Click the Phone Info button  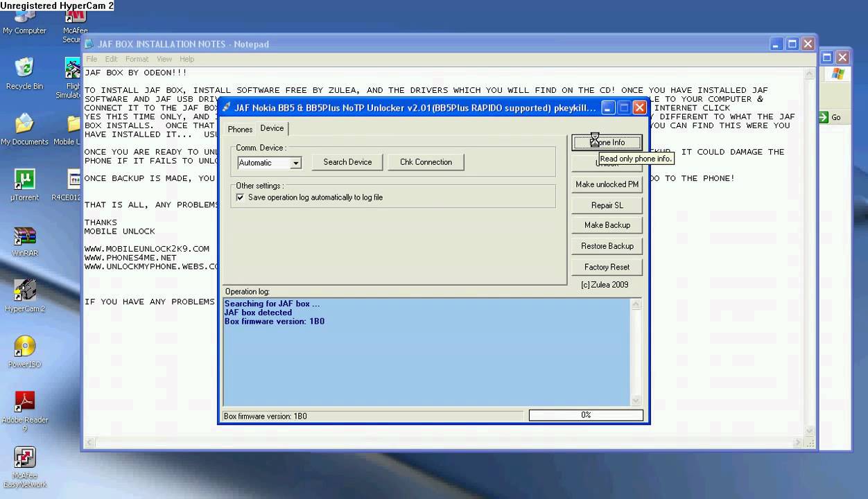(607, 142)
